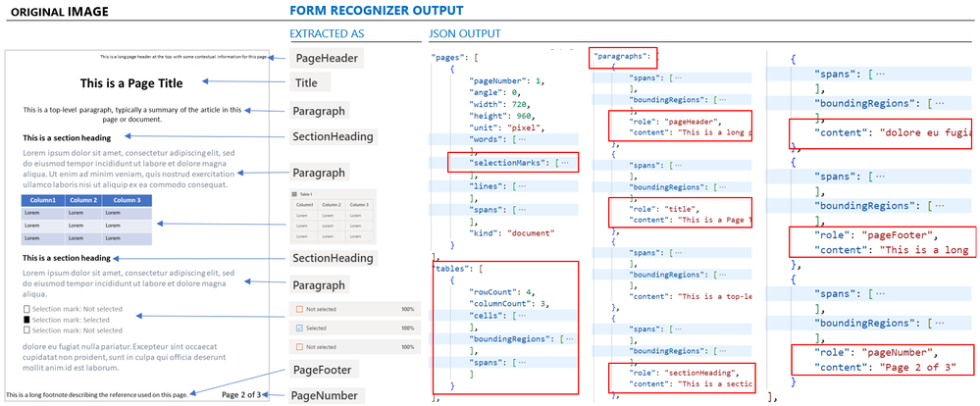
Task: Click the long footnote text in original image
Action: 97,395
